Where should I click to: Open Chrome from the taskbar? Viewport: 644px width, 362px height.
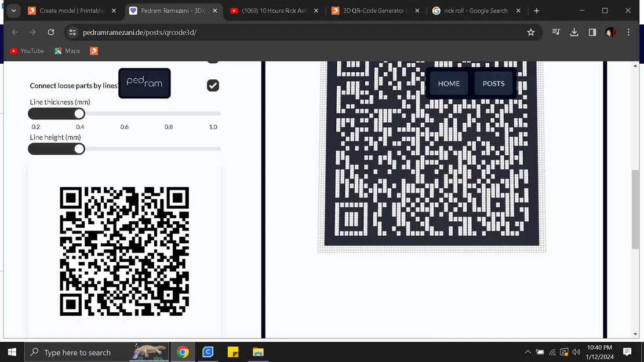[x=183, y=352]
